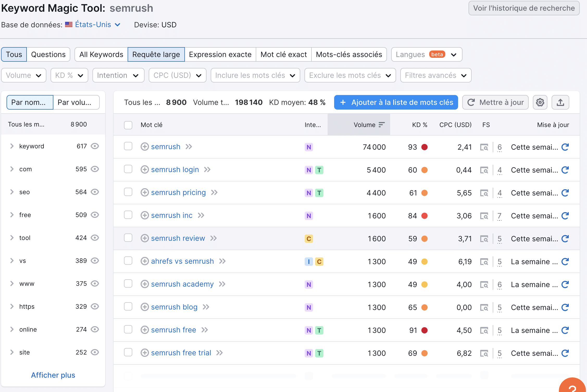View SERP icon for semrush blog

coord(484,308)
